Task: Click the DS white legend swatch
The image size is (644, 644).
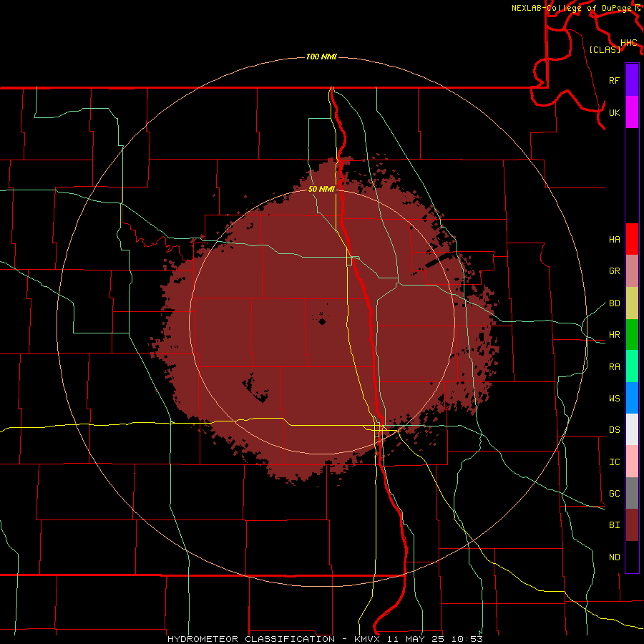Action: [632, 429]
